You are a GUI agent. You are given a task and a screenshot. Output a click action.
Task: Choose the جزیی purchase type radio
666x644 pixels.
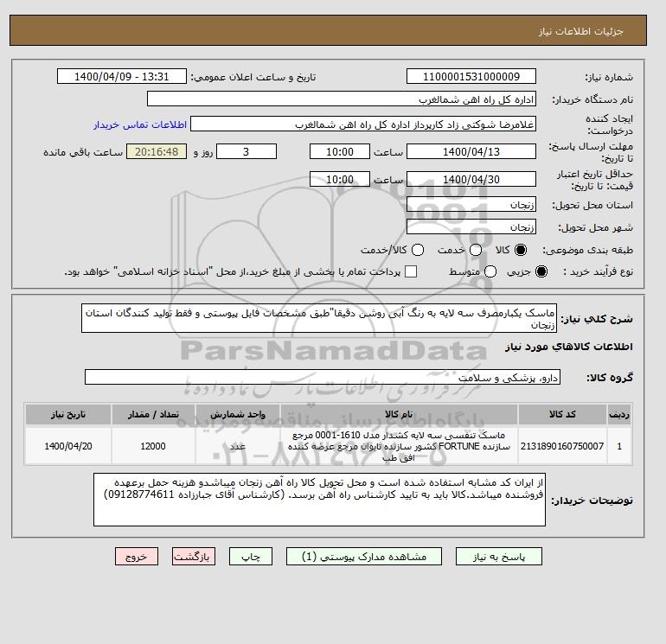coord(541,271)
